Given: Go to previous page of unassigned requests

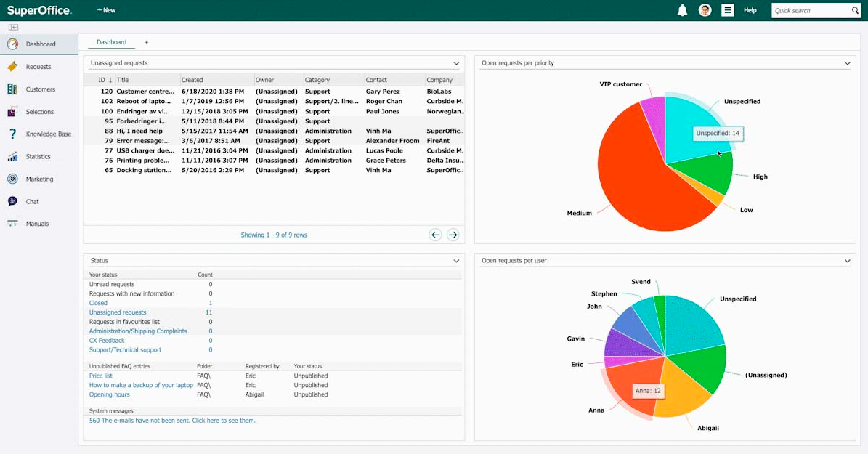Looking at the screenshot, I should click(x=436, y=235).
